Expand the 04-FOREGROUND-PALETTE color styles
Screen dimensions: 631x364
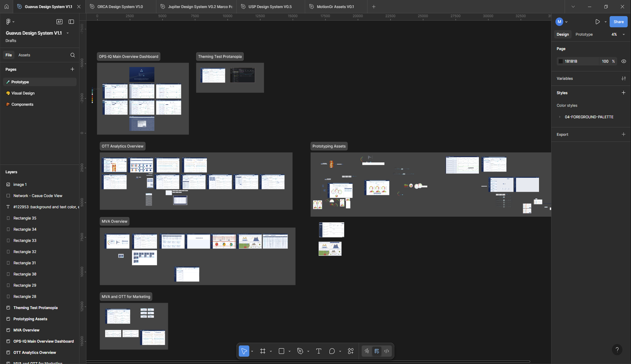click(x=560, y=117)
